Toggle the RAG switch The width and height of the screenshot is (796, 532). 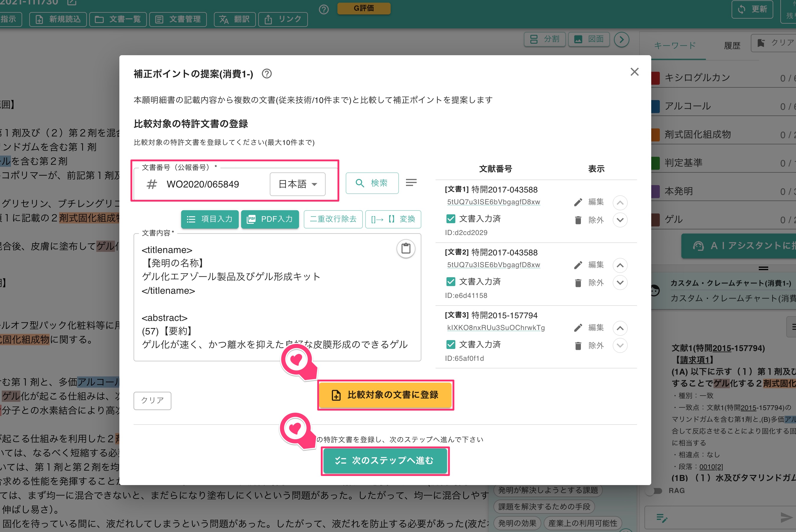655,491
